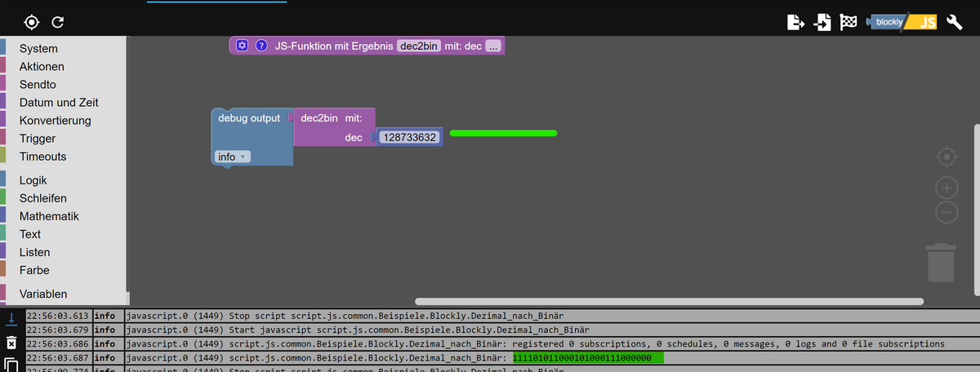Restart the script with the reload icon
Image resolution: width=980 pixels, height=372 pixels.
tap(57, 22)
